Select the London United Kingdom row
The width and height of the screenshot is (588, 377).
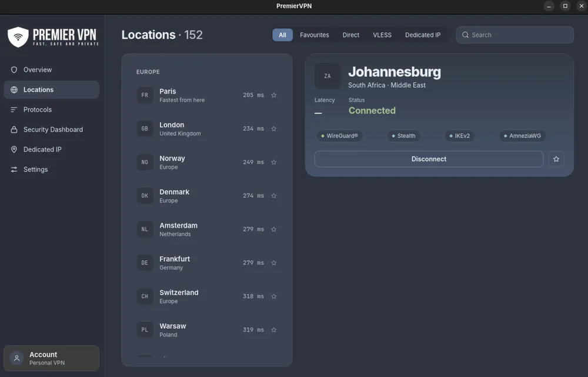click(207, 129)
